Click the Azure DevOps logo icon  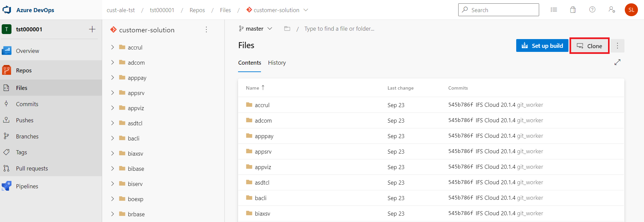coord(7,10)
